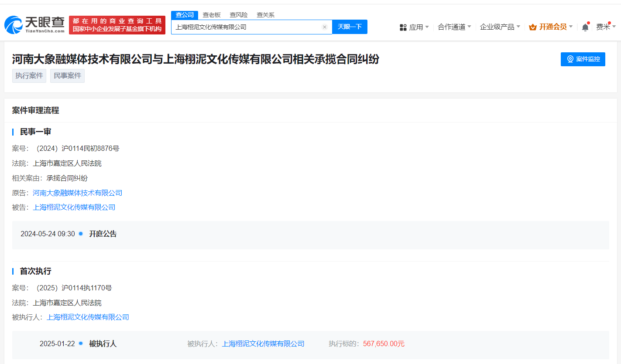
Task: Switch to the 查老板 tab
Action: [212, 15]
